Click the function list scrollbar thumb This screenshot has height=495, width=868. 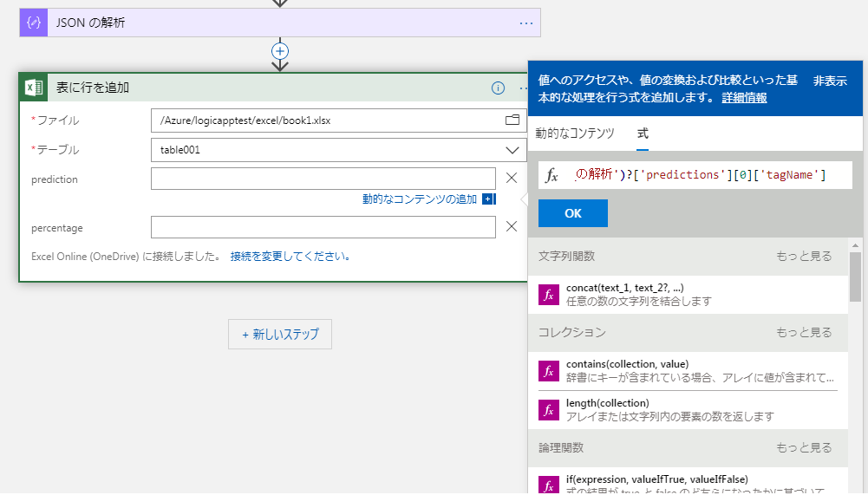[x=855, y=277]
